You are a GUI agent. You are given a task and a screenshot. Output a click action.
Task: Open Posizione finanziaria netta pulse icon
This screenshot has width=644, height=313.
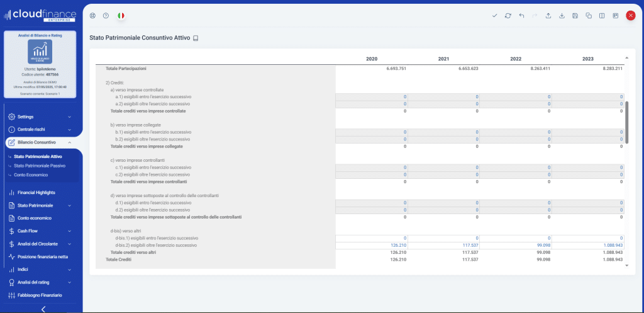pos(11,257)
